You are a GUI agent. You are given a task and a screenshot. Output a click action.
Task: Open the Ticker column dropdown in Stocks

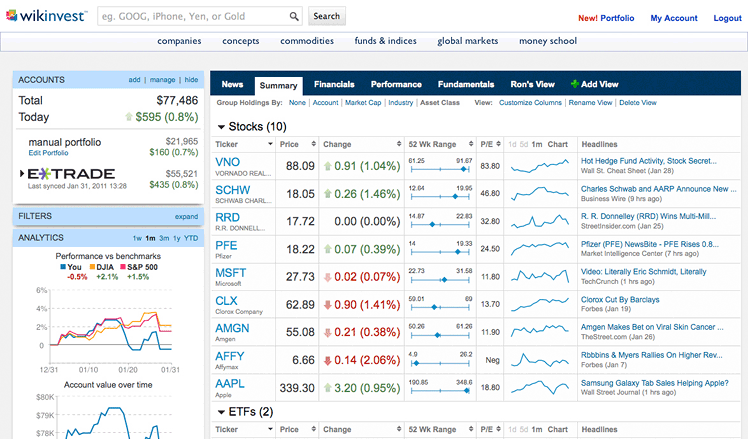270,144
